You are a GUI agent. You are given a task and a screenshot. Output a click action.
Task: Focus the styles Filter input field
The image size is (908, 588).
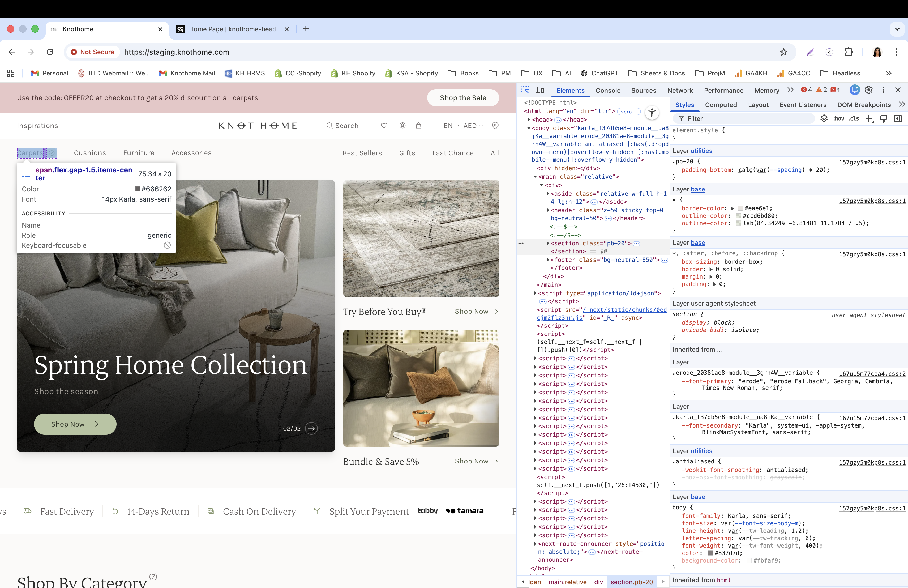point(744,119)
